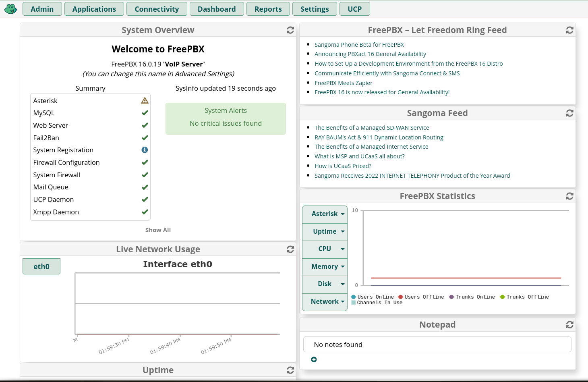This screenshot has width=588, height=382.
Task: Open The Benefits of a Managed SD-WAN Service
Action: coord(372,128)
